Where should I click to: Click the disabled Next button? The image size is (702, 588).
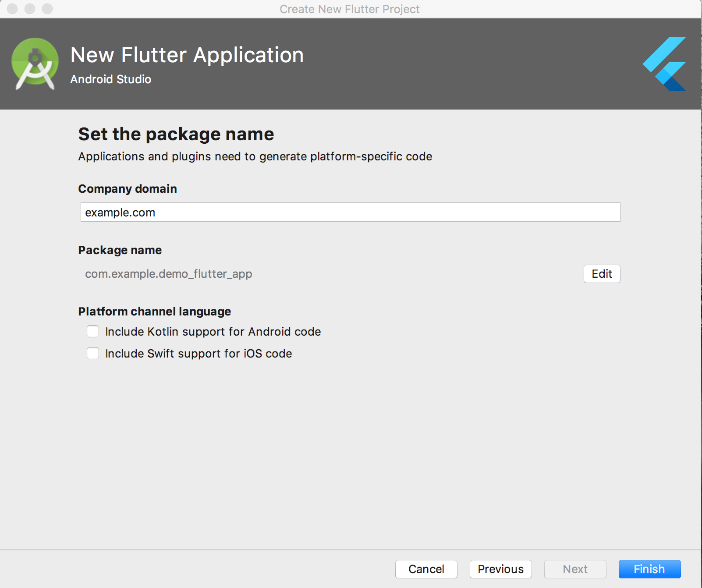point(575,569)
